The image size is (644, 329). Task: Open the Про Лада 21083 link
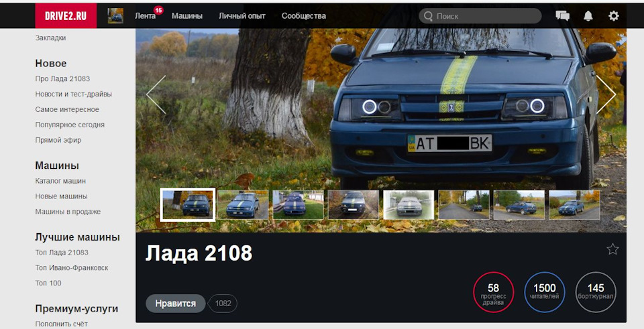pos(62,79)
